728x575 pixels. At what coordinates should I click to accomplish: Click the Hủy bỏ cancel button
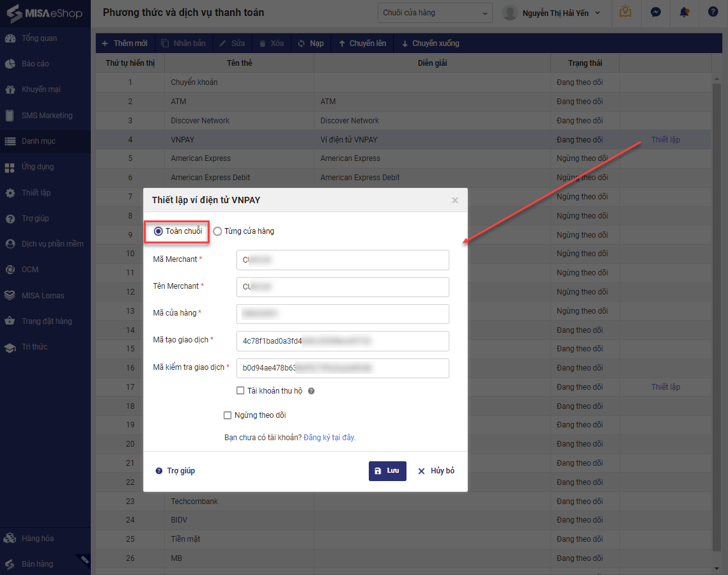coord(436,471)
